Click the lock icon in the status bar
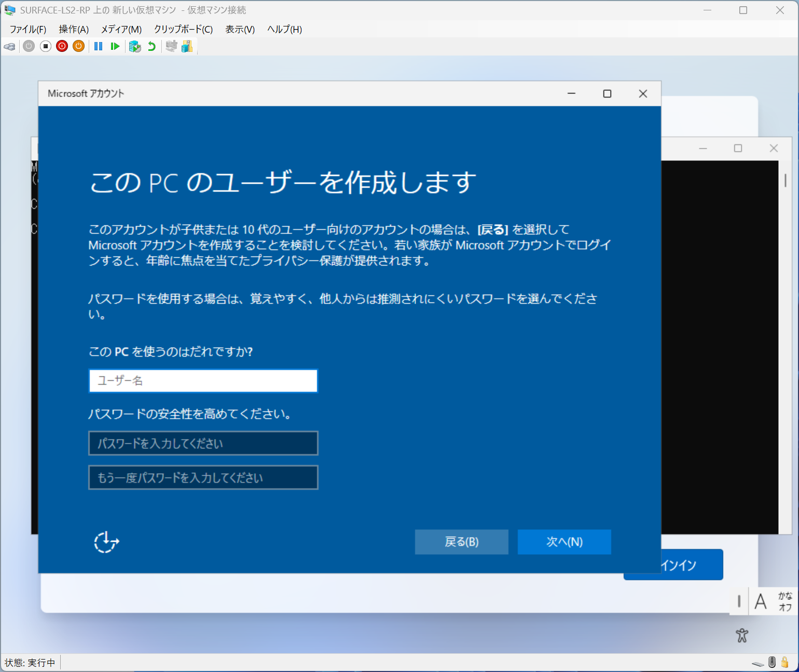This screenshot has height=672, width=799. coord(786,663)
